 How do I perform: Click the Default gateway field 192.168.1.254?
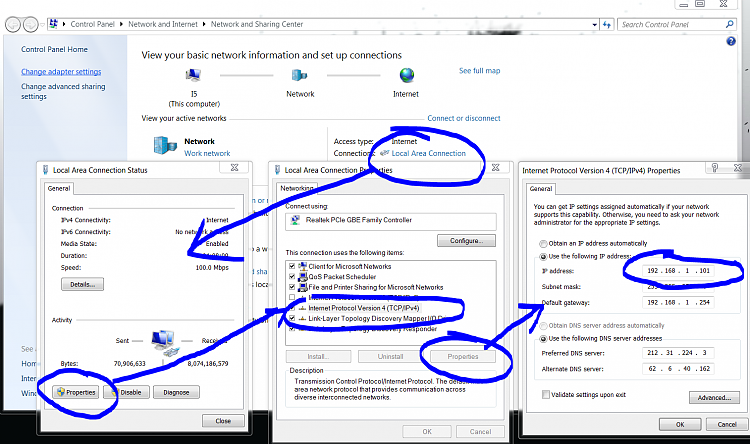coord(678,302)
